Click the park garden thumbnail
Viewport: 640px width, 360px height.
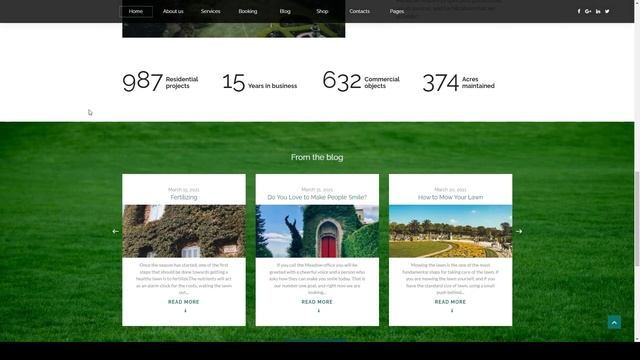point(450,231)
